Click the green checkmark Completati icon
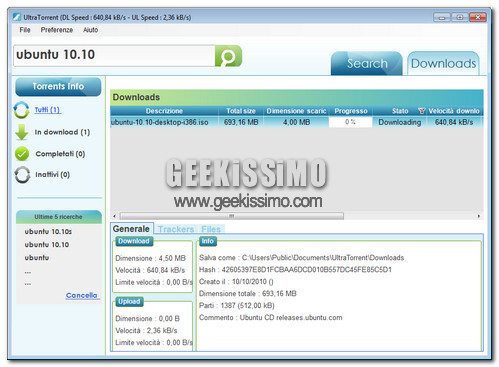The height and width of the screenshot is (367, 499). (x=22, y=154)
